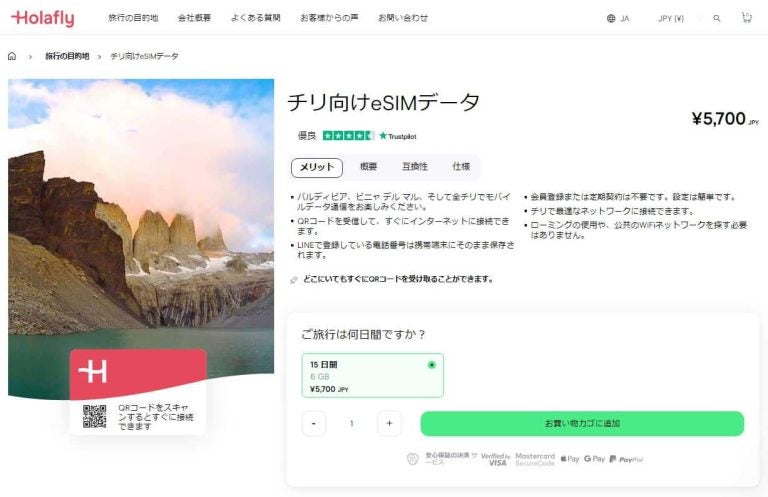Open the shopping cart icon

click(x=746, y=18)
